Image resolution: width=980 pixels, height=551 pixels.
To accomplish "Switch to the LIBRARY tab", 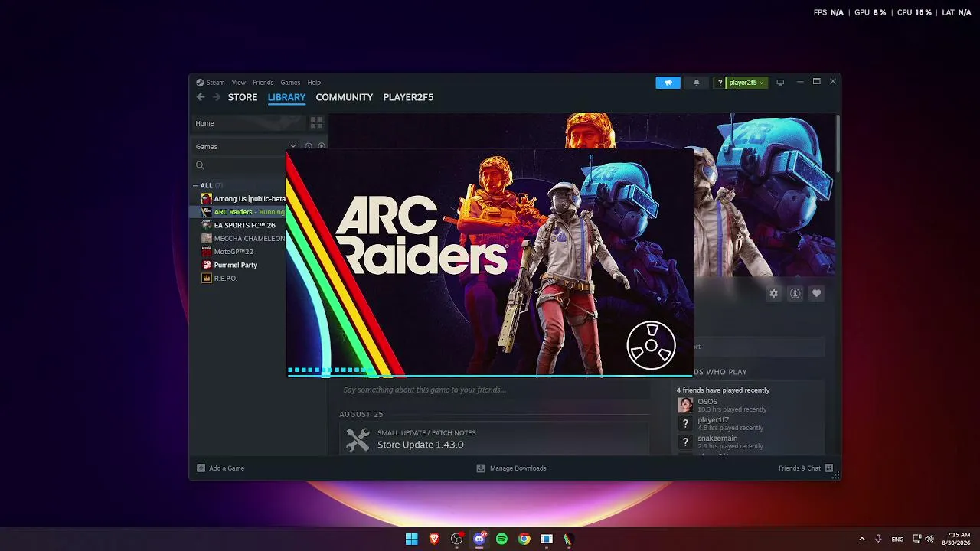I will 286,97.
